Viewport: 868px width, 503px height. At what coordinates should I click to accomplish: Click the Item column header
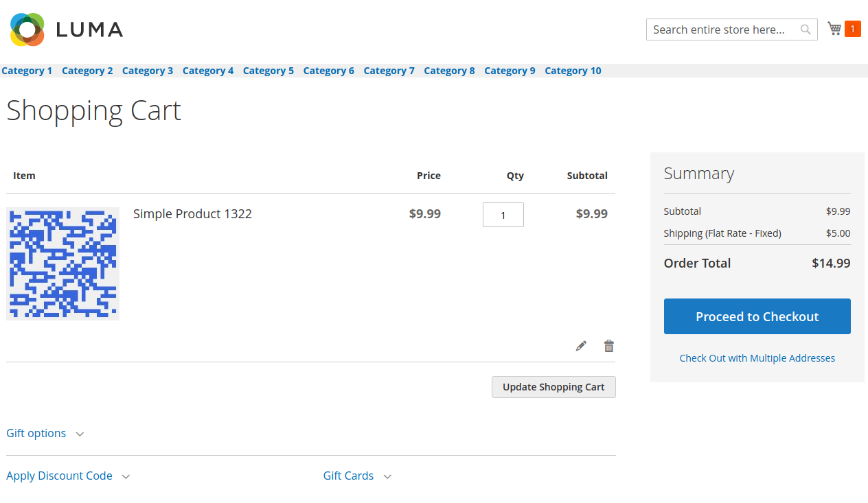point(24,176)
